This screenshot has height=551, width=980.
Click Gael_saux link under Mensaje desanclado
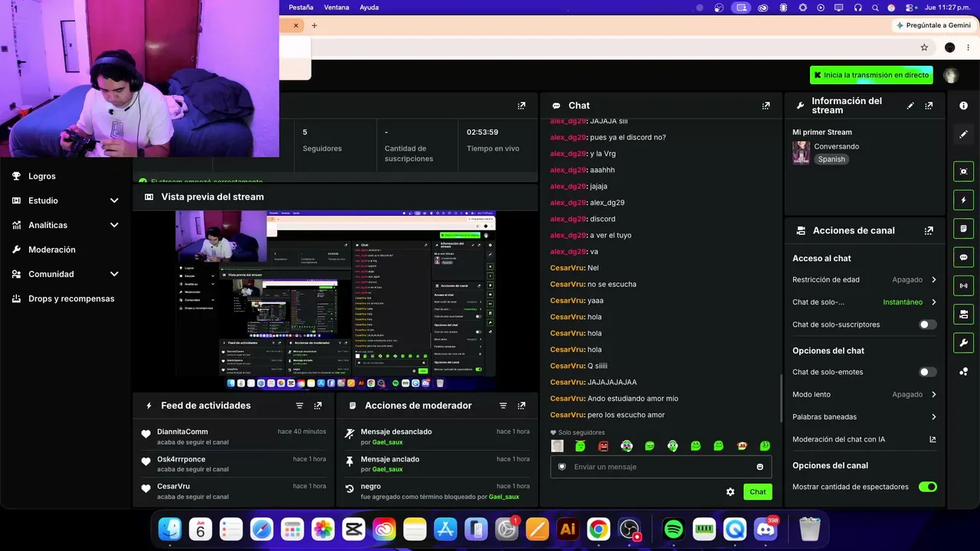(x=387, y=442)
